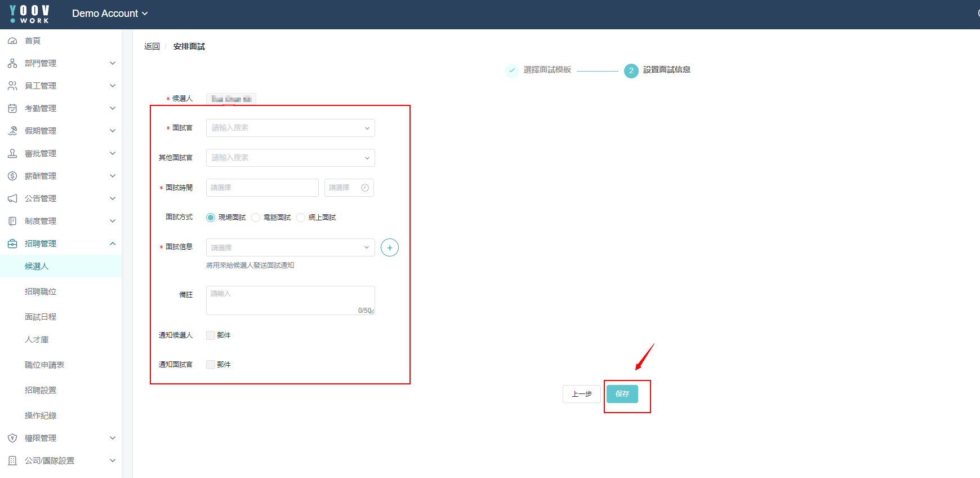Click the 保存 save button
980x478 pixels.
622,394
